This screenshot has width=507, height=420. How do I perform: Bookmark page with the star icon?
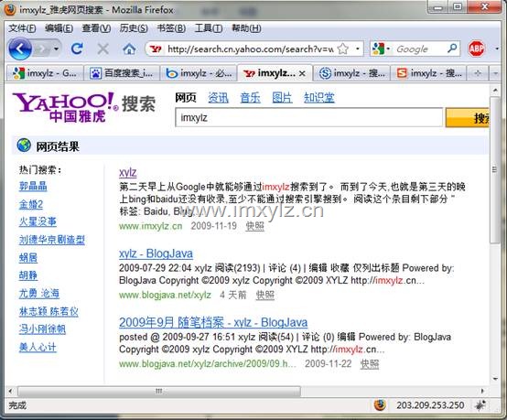coord(343,49)
